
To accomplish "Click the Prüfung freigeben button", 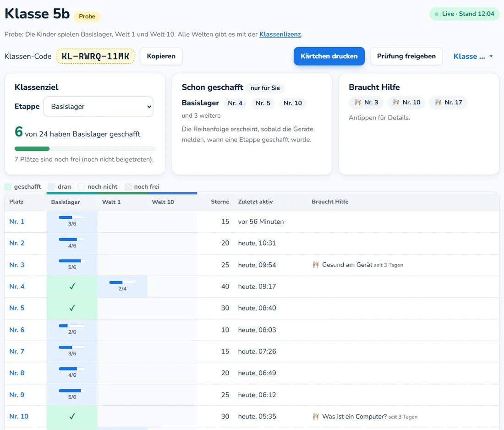I will 406,56.
